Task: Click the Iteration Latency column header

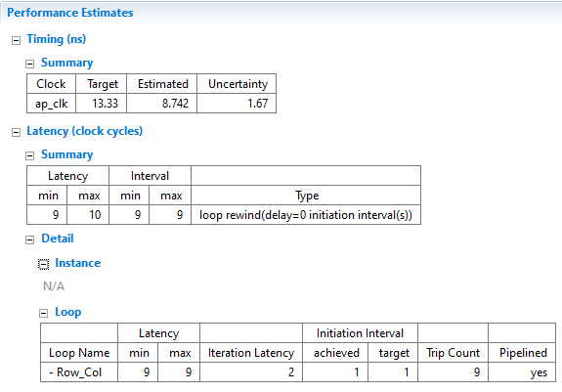Action: 251,353
